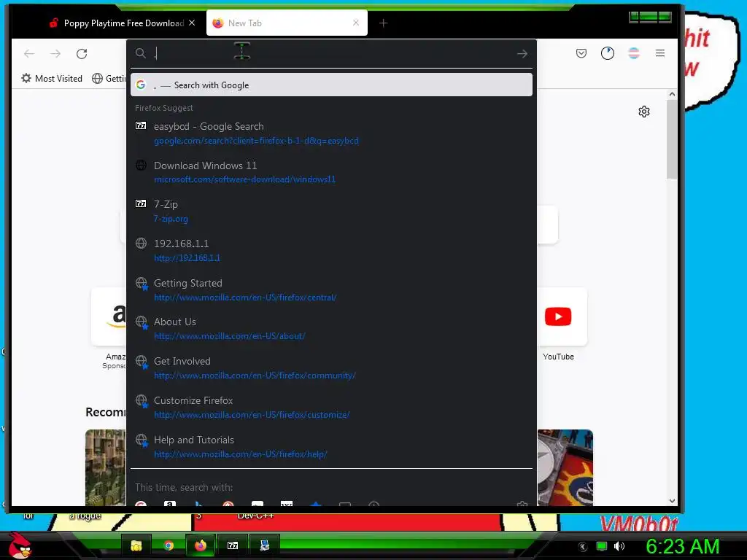Image resolution: width=747 pixels, height=560 pixels.
Task: Click scrollbar up arrow
Action: 672,94
